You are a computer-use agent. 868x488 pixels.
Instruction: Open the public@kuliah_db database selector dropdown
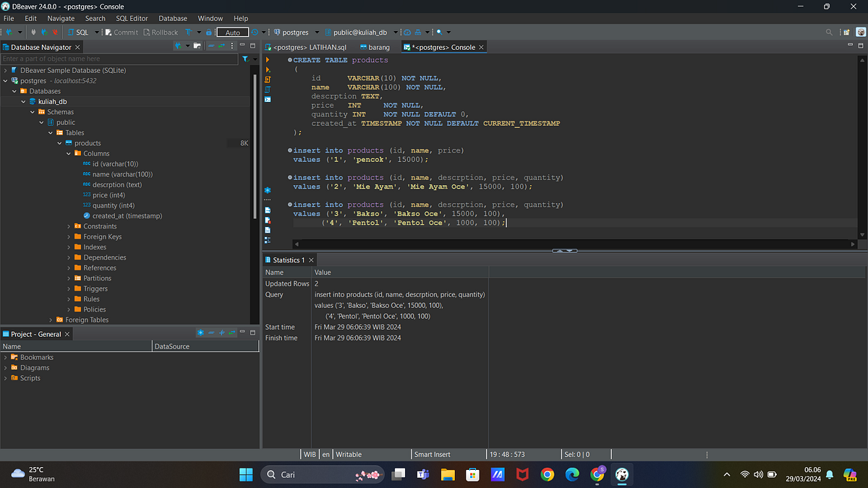pos(396,32)
